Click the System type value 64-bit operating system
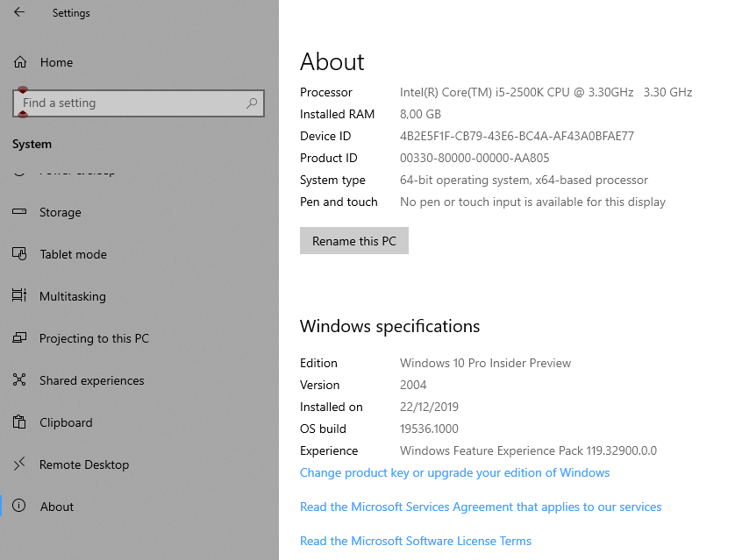735x560 pixels. 524,181
